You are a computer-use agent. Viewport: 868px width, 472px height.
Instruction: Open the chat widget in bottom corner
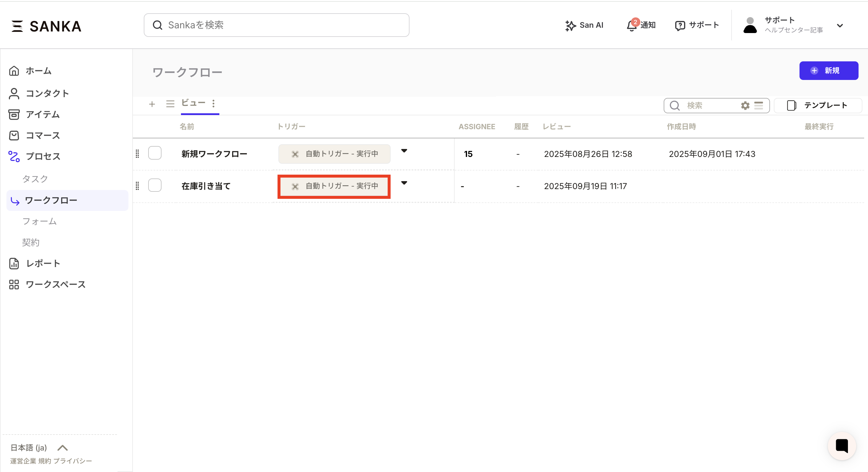click(x=841, y=446)
